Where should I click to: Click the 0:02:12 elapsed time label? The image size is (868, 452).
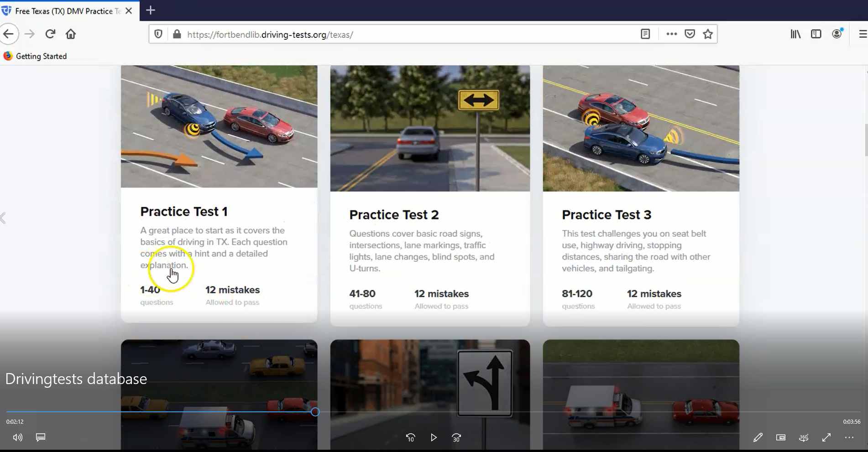(x=15, y=422)
